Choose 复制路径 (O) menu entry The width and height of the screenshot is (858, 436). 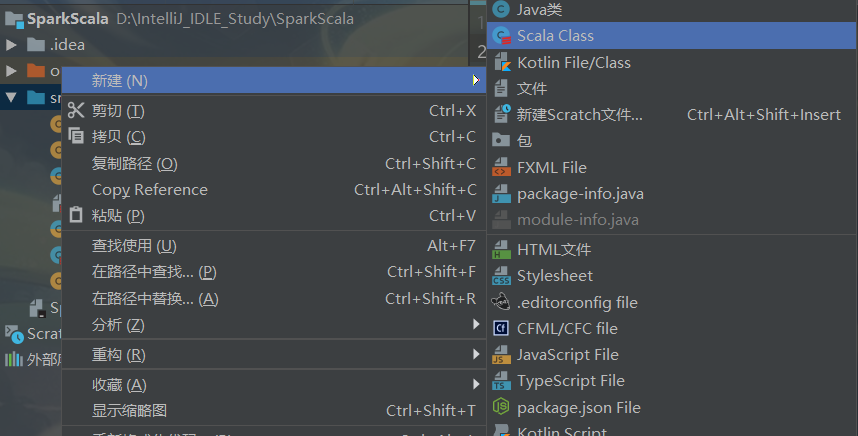click(274, 164)
